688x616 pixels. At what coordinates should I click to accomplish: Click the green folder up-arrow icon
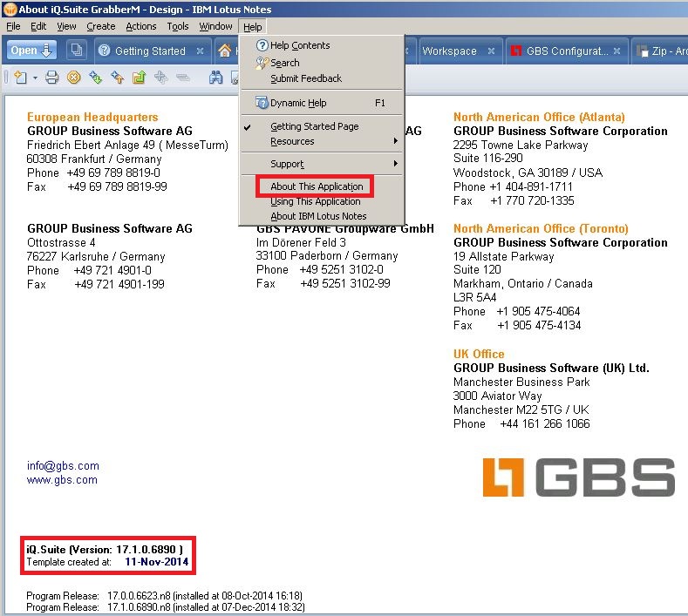139,78
